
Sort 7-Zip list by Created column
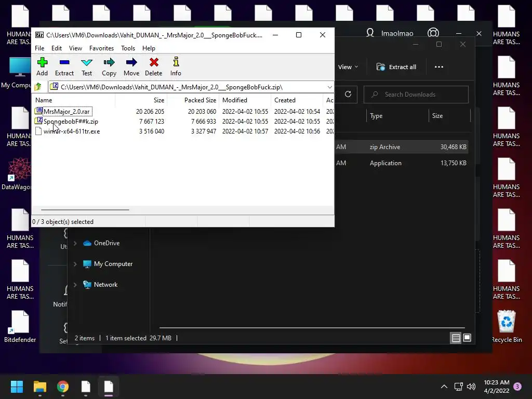pos(297,100)
